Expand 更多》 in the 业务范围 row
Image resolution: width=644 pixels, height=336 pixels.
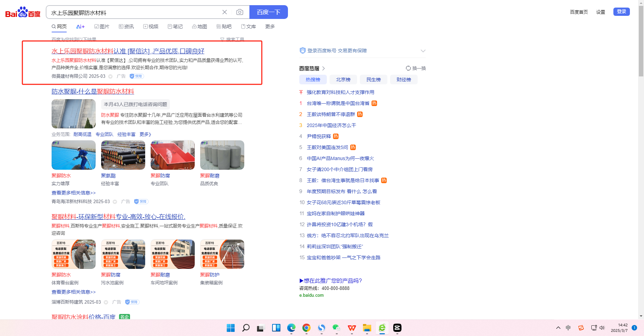point(145,134)
